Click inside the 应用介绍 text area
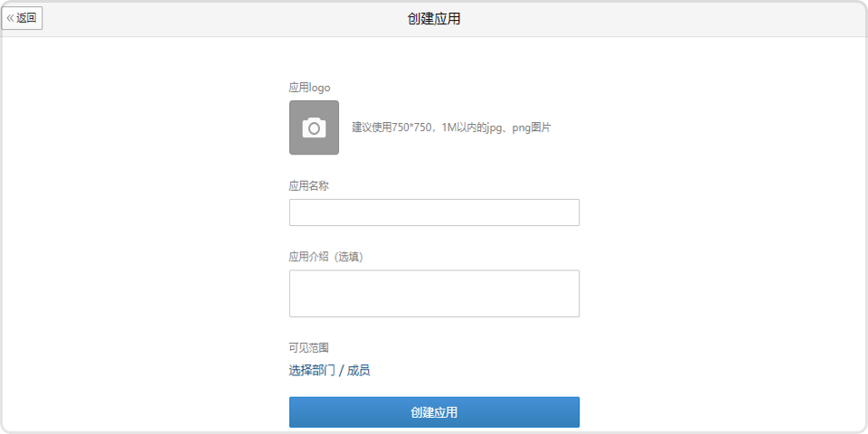This screenshot has width=868, height=434. click(434, 293)
